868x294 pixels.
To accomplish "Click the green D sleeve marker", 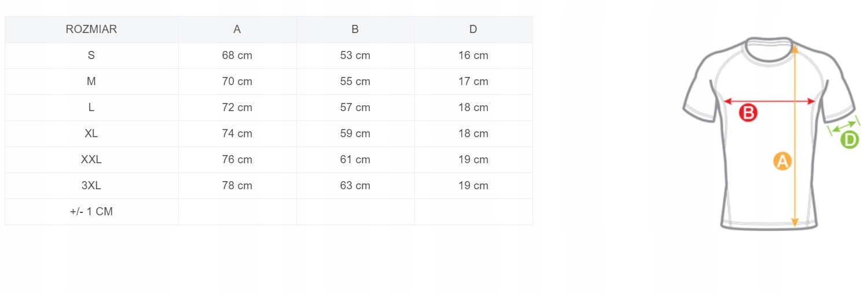I will tap(849, 139).
